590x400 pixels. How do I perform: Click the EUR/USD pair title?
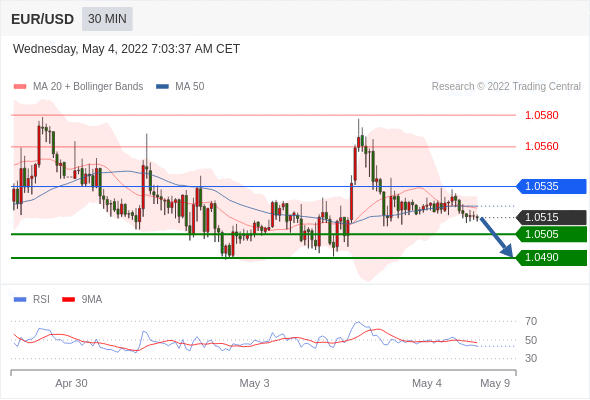tap(43, 19)
